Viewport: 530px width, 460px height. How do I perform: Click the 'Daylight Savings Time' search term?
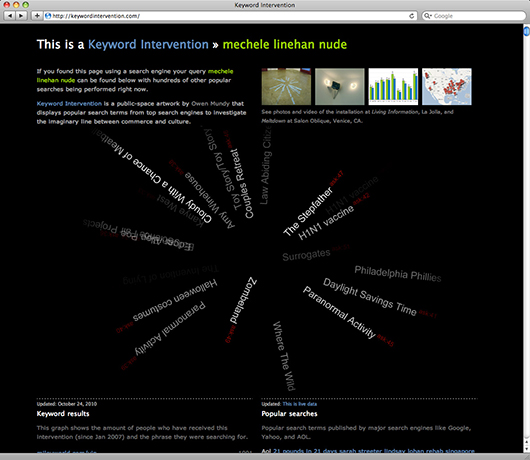coord(369,297)
